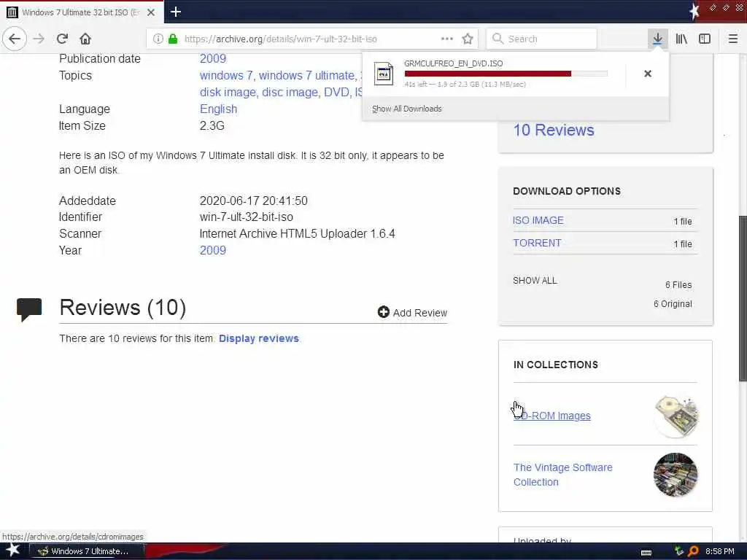The width and height of the screenshot is (747, 560).
Task: Open the CD-ROM Images collection link
Action: coord(551,416)
